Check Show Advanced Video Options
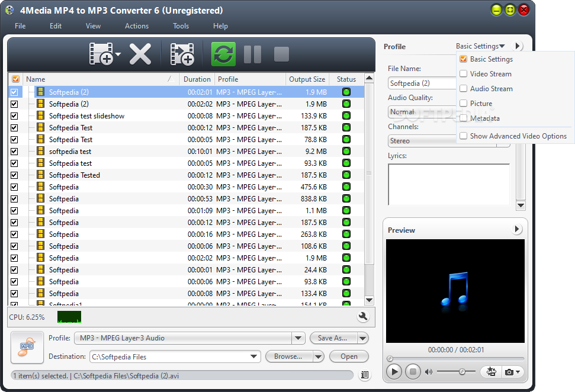This screenshot has width=575, height=392. click(464, 136)
